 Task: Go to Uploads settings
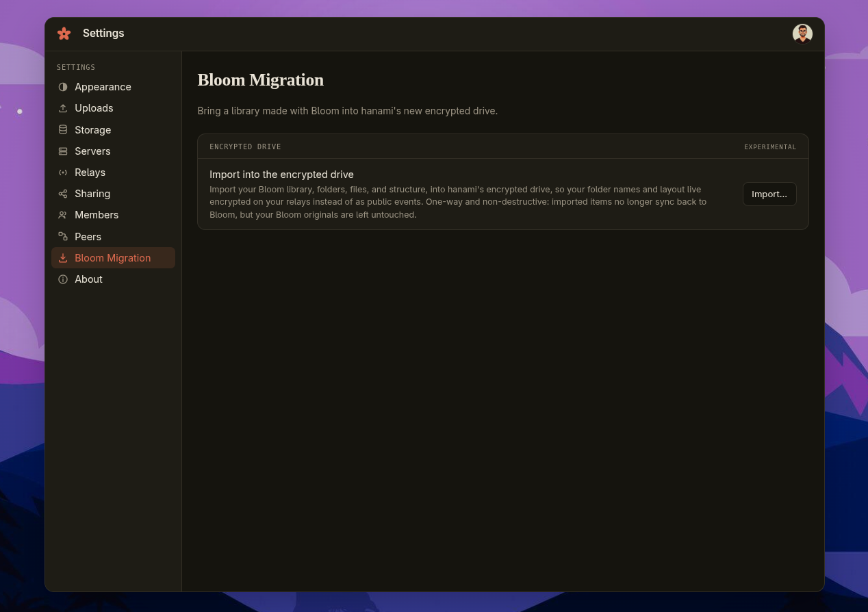coord(113,108)
